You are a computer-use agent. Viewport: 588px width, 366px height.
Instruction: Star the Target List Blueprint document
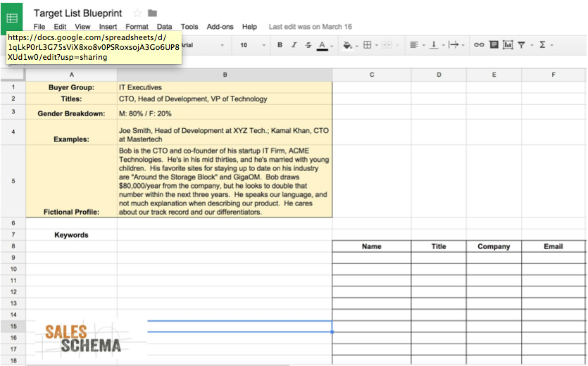[x=137, y=13]
